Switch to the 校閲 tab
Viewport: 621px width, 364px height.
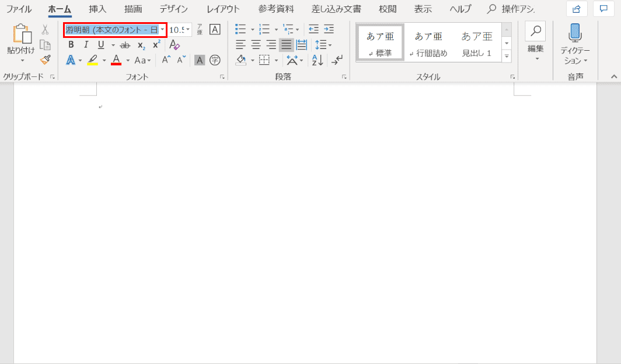click(x=388, y=9)
